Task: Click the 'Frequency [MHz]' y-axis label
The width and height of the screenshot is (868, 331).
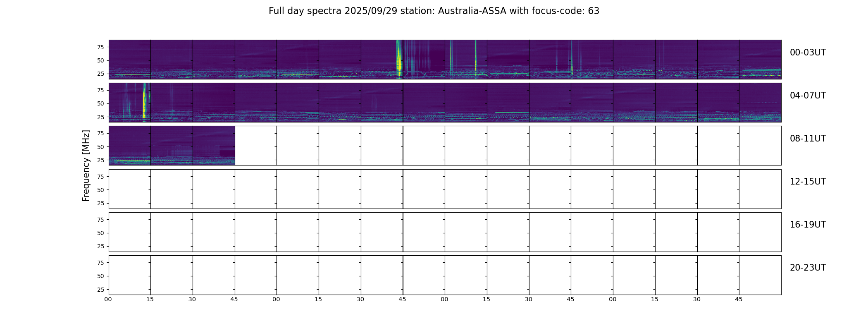Action: tap(86, 165)
